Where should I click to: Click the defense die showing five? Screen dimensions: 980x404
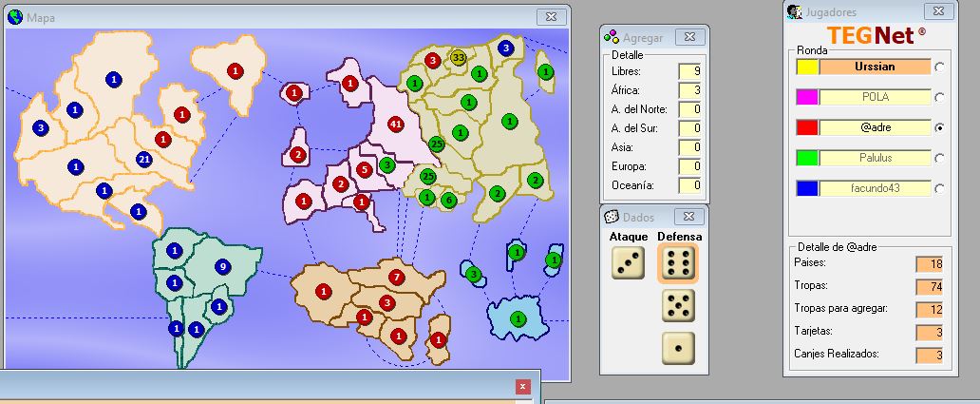point(679,306)
